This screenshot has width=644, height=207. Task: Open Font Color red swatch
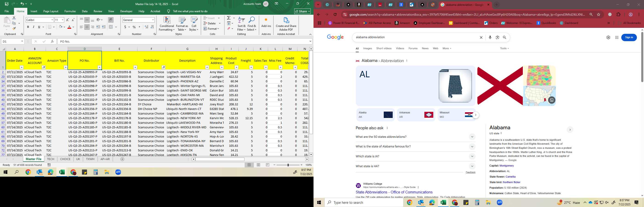coord(70,27)
